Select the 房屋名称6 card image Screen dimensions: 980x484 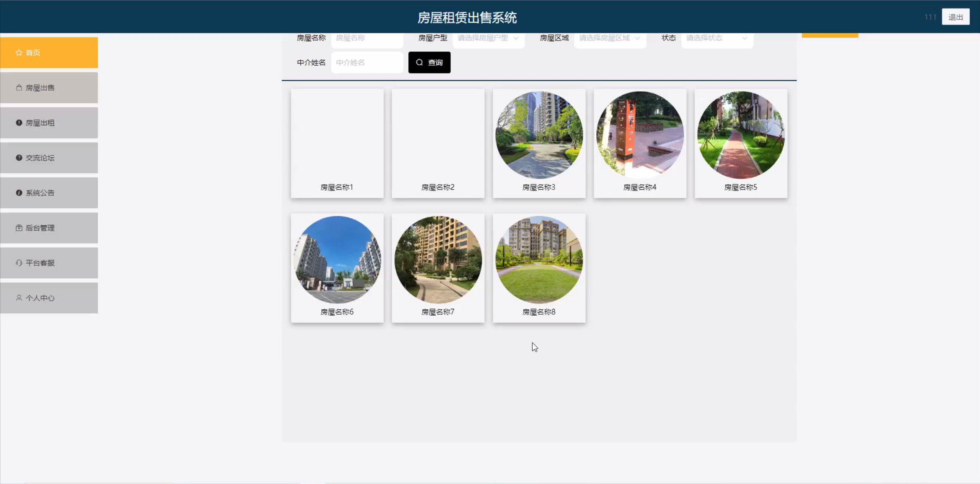click(x=337, y=259)
